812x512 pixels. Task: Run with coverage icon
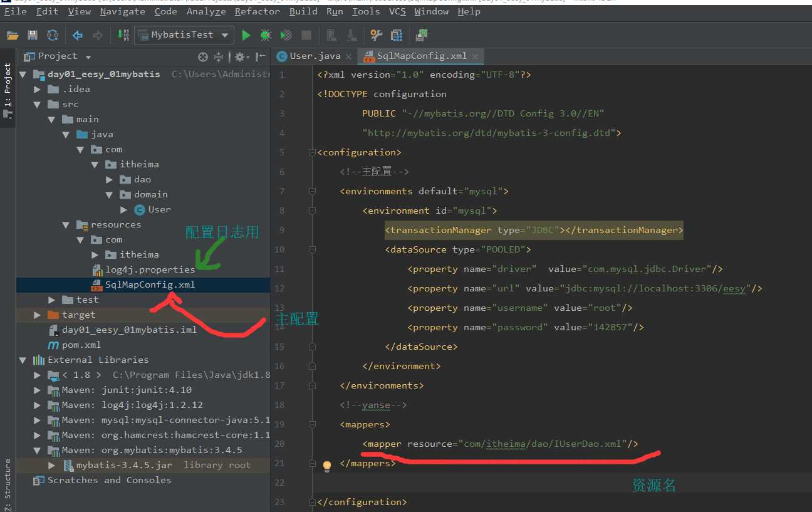click(x=286, y=35)
